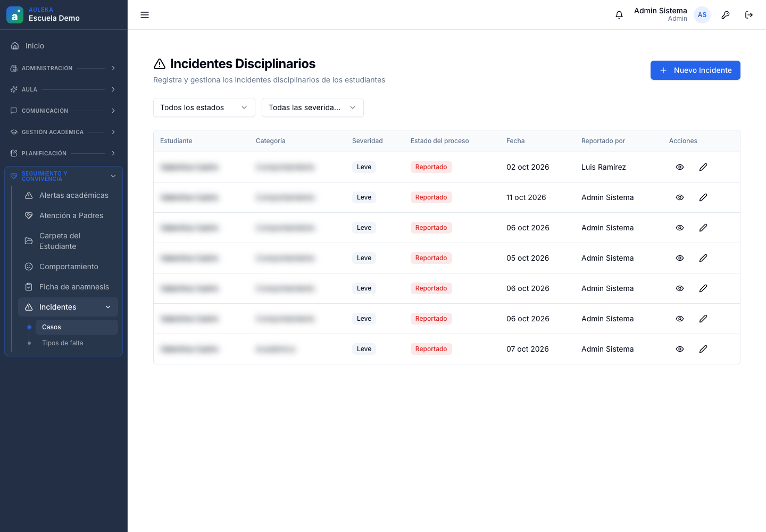Expand the Gestión Académica section
Viewport: 766px width, 532px height.
pos(63,132)
